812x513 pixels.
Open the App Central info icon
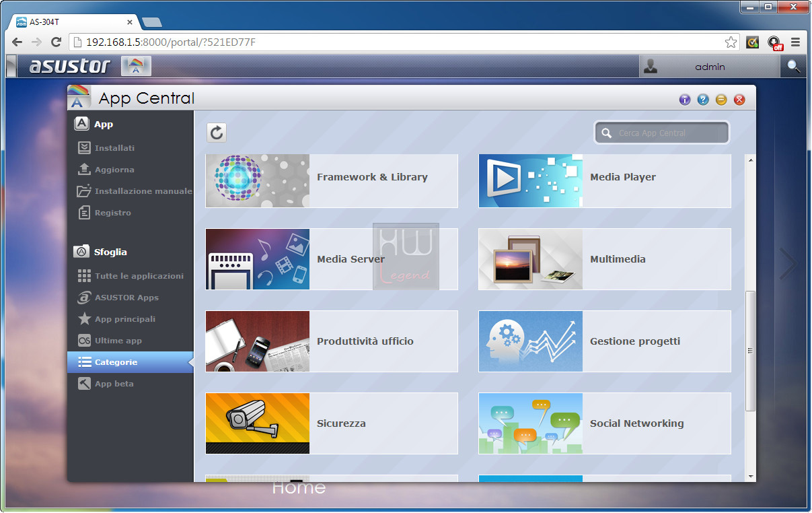pos(685,100)
